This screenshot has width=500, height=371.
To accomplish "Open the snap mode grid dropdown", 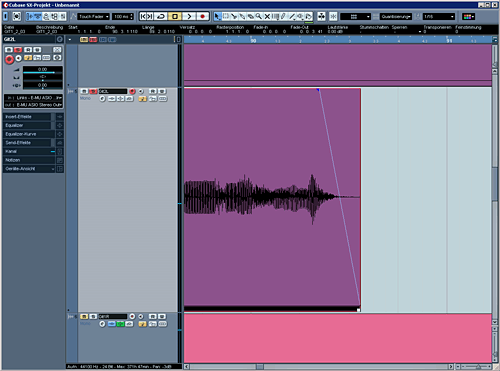I will coord(355,16).
